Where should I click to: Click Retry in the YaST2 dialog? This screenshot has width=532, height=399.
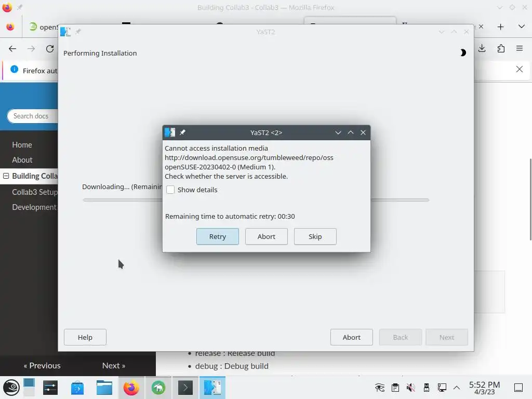218,236
